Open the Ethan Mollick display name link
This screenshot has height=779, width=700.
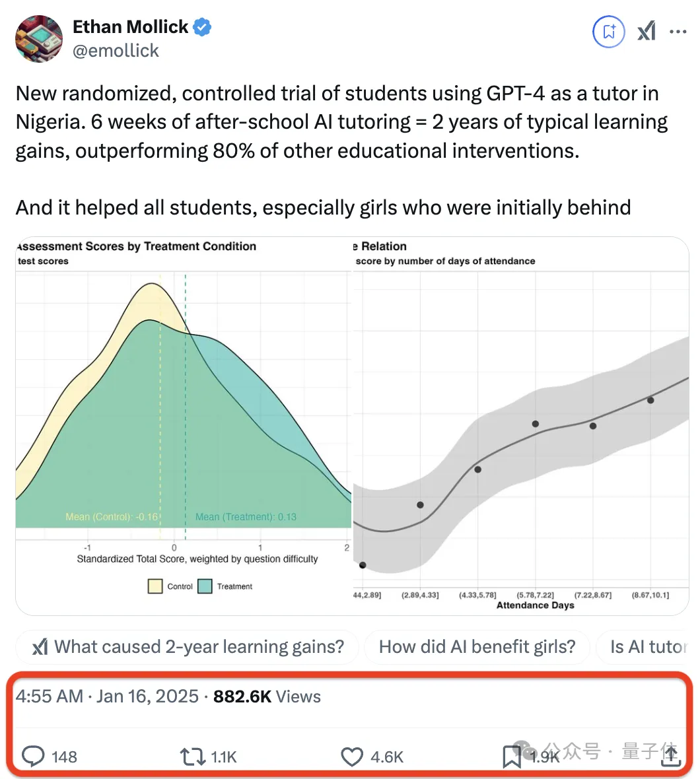pos(130,27)
